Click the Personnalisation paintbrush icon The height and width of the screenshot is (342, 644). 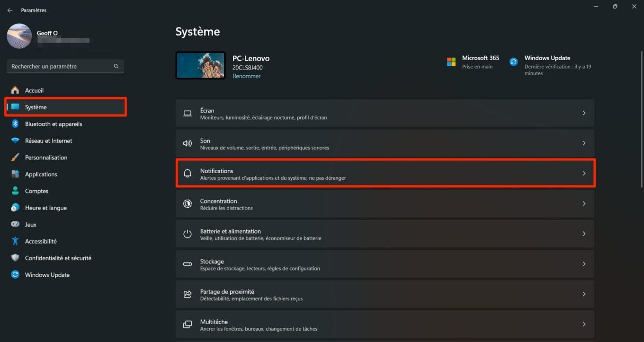[15, 158]
